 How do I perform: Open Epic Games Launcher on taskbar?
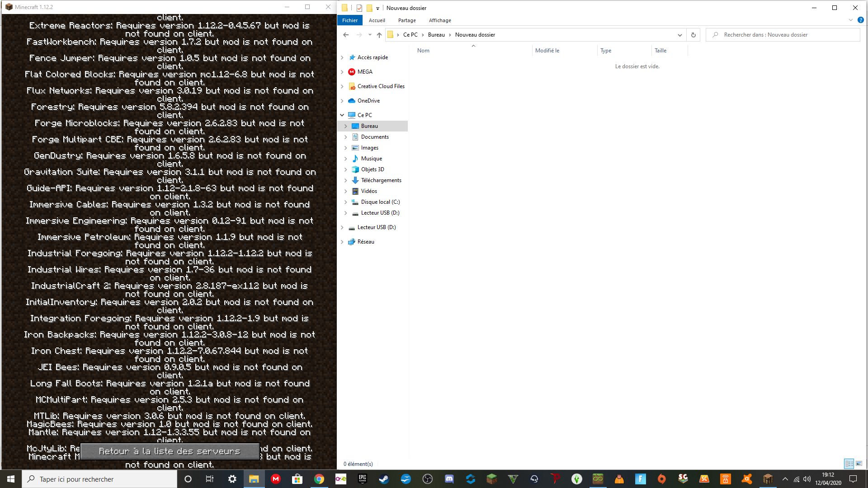pyautogui.click(x=362, y=479)
